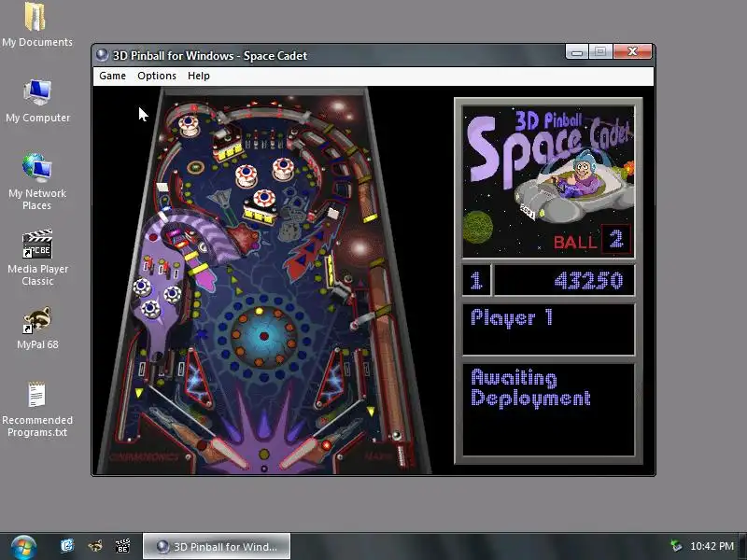Click the player number 1 box beside the score
This screenshot has width=747, height=560.
pos(476,280)
